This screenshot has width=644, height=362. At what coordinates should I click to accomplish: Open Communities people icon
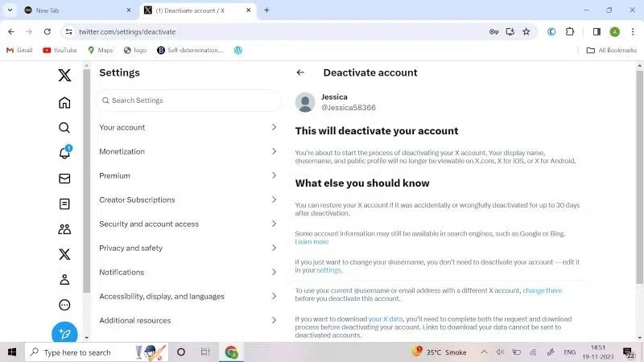[x=64, y=229]
